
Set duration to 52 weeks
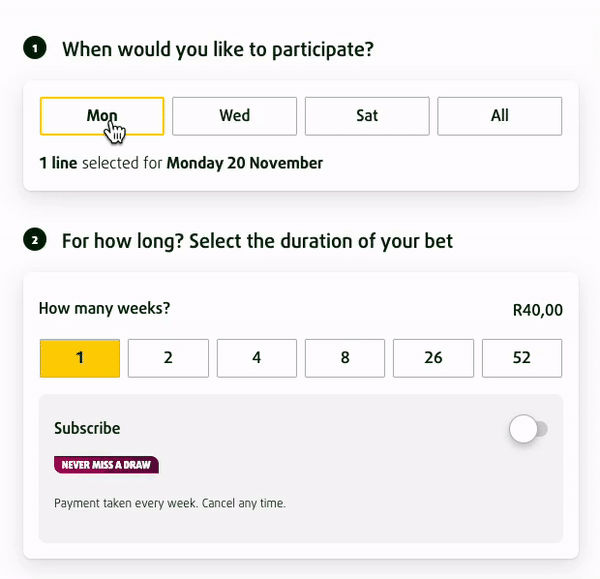521,358
